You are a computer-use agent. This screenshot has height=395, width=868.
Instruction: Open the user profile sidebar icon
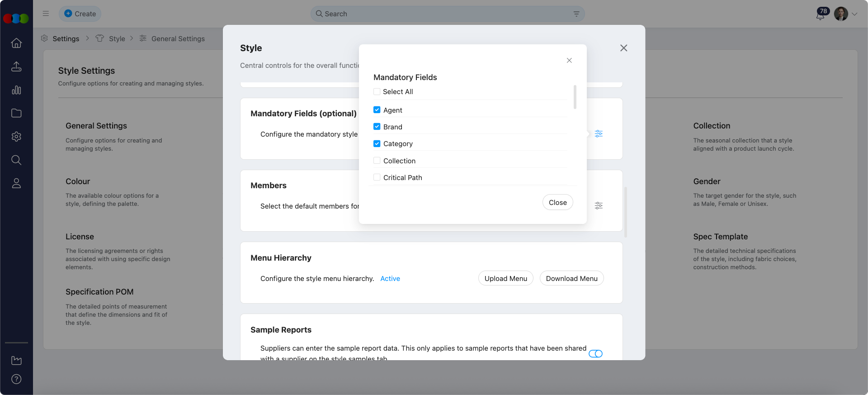click(x=16, y=183)
